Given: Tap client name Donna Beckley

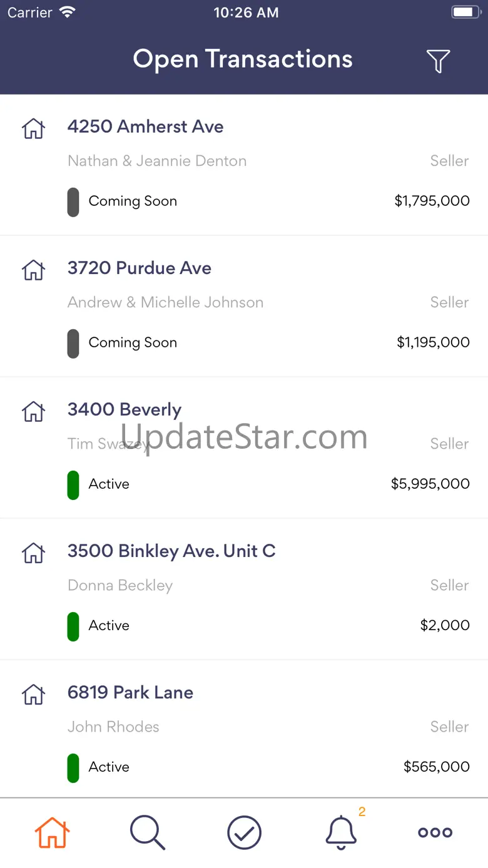Looking at the screenshot, I should tap(120, 585).
